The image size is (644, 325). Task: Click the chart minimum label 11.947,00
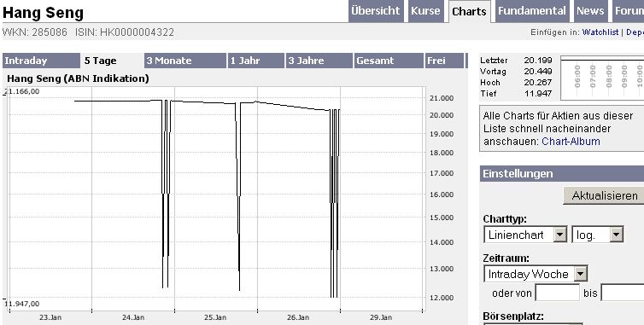[x=22, y=304]
